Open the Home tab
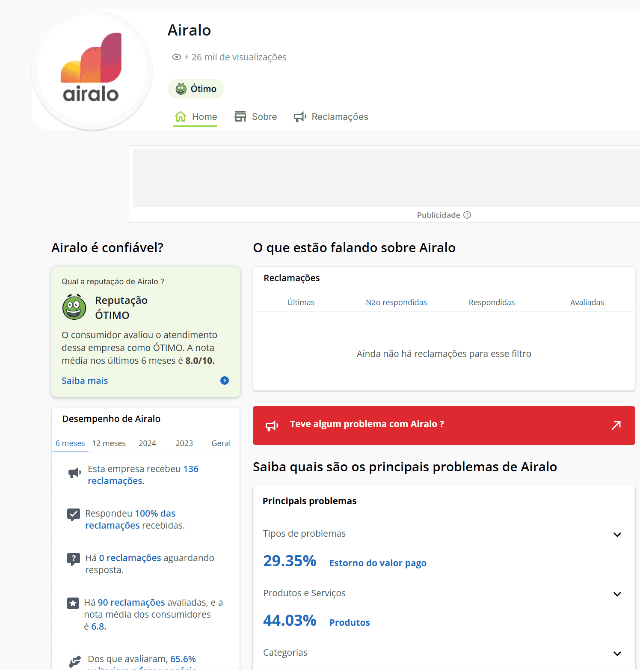The image size is (640, 672). [195, 116]
